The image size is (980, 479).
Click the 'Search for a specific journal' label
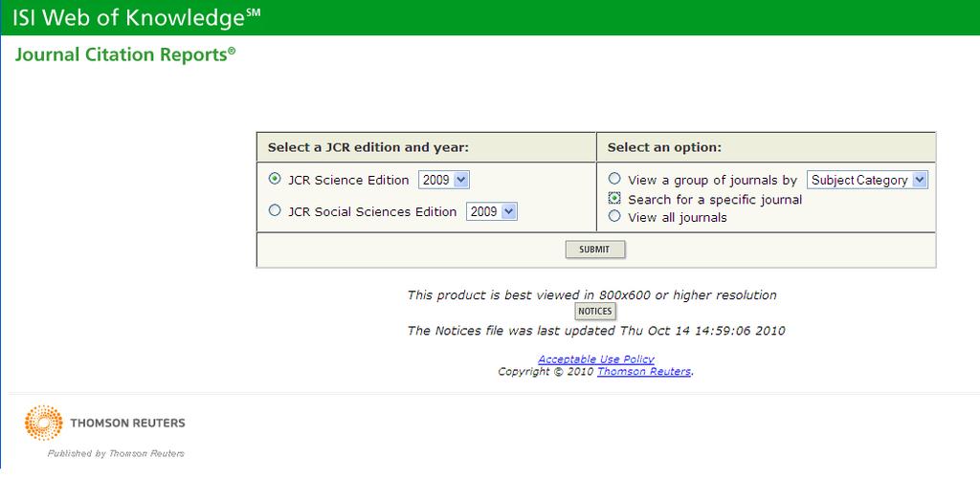[715, 200]
